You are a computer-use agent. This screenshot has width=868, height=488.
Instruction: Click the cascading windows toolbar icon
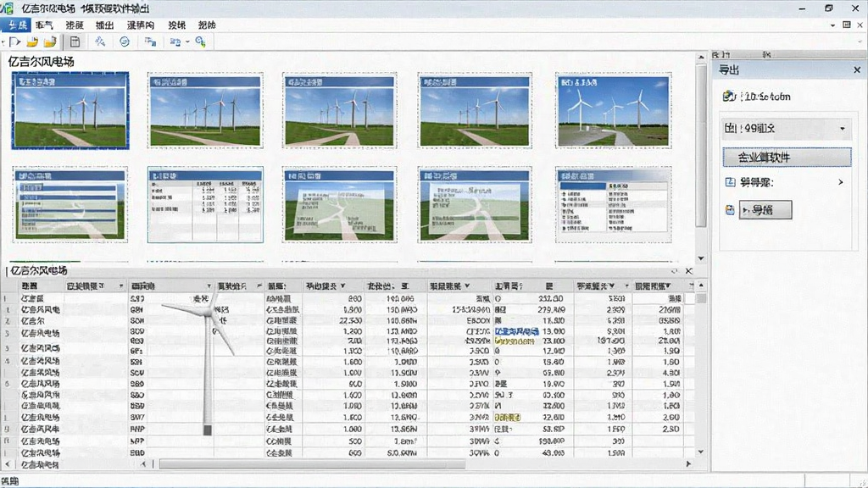(x=150, y=42)
